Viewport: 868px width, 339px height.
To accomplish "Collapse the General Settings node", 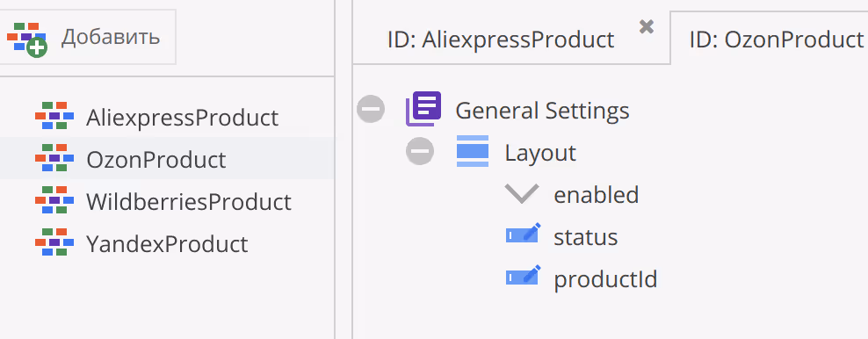I will point(371,108).
